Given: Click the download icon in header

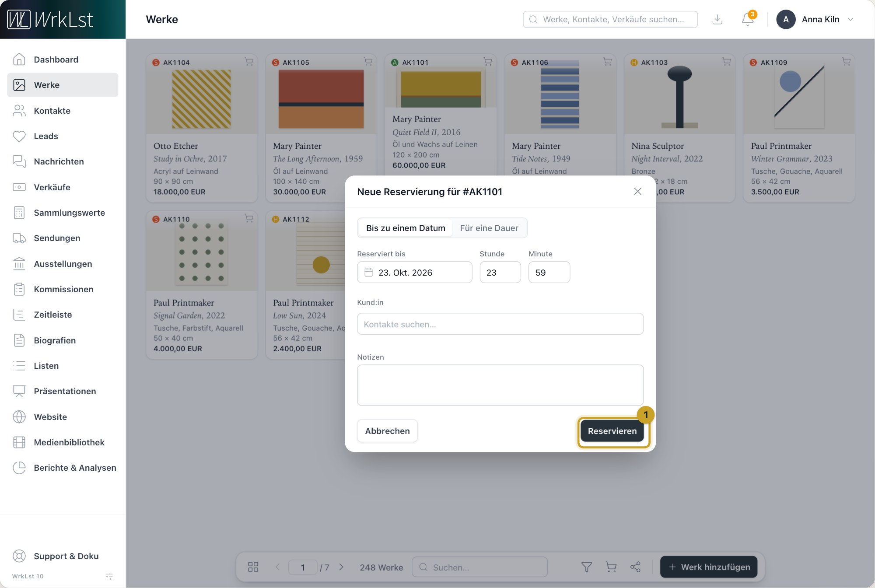Looking at the screenshot, I should [717, 19].
